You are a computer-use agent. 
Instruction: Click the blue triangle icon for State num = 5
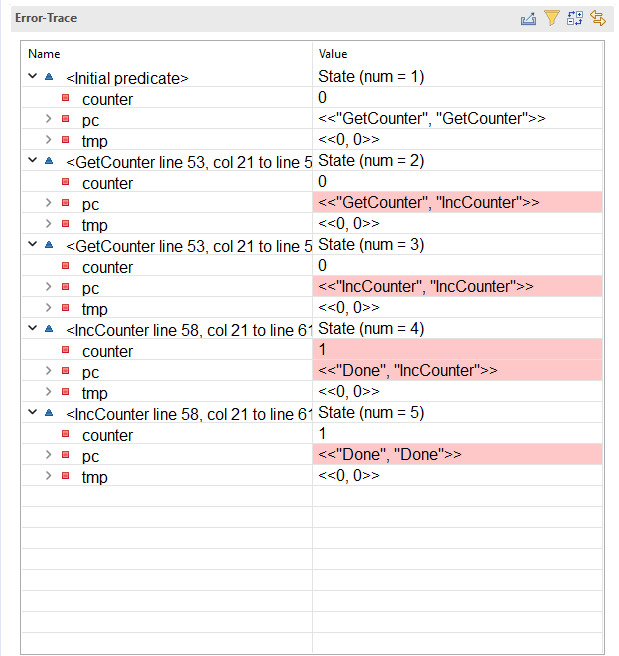(x=49, y=413)
